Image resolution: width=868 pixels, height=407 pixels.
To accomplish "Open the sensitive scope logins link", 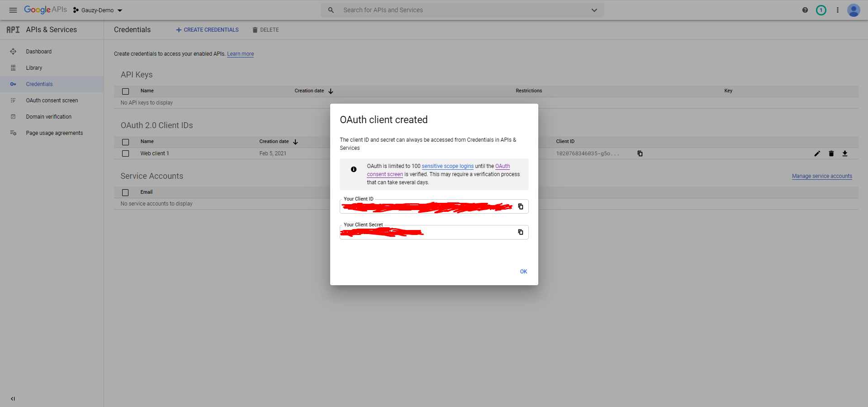I will pos(448,166).
